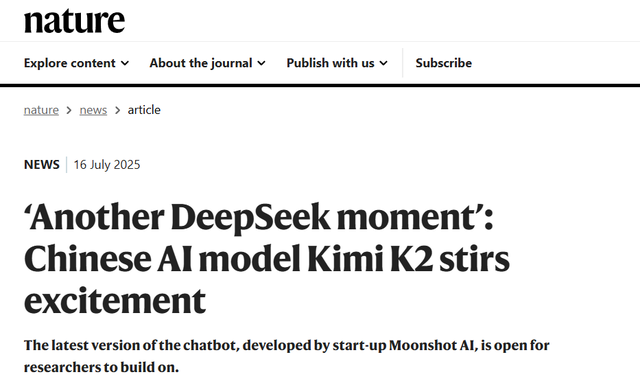640x392 pixels.
Task: Click the nature logo
Action: 74,20
